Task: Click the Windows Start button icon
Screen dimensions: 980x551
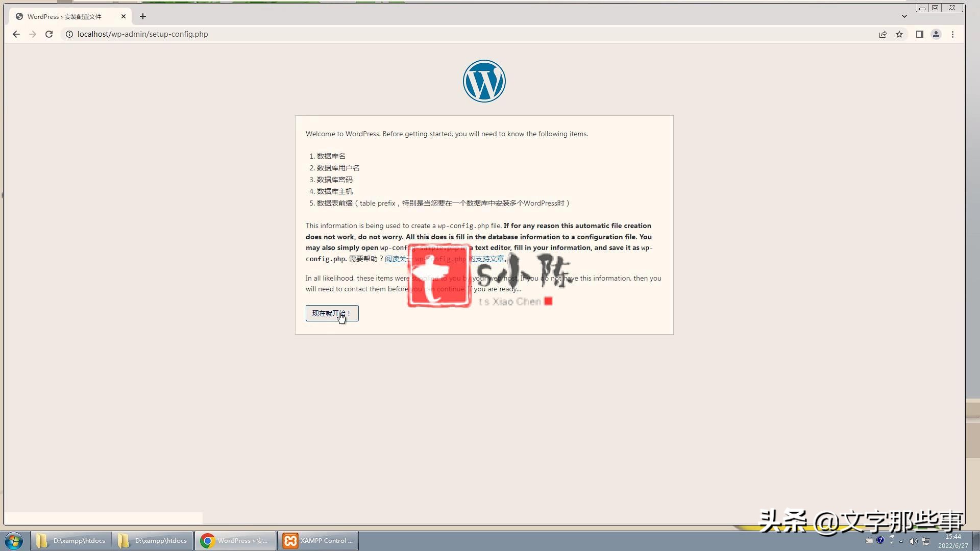Action: pos(13,540)
